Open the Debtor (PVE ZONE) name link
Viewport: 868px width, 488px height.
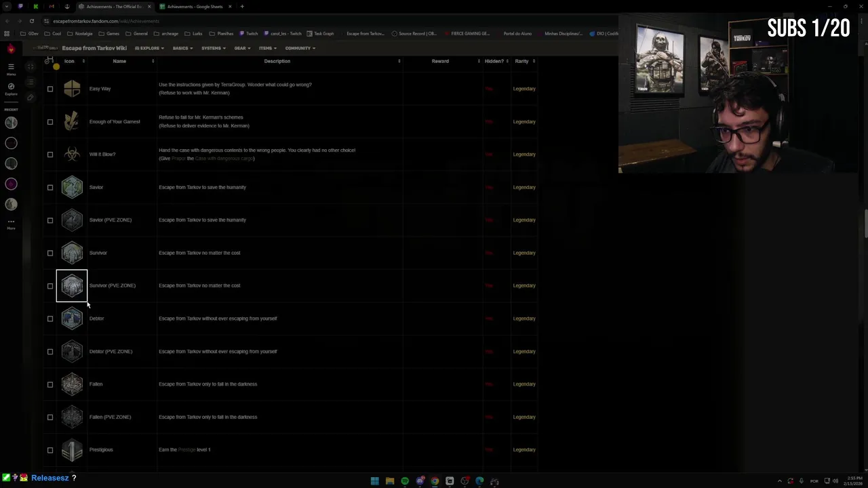pos(111,351)
